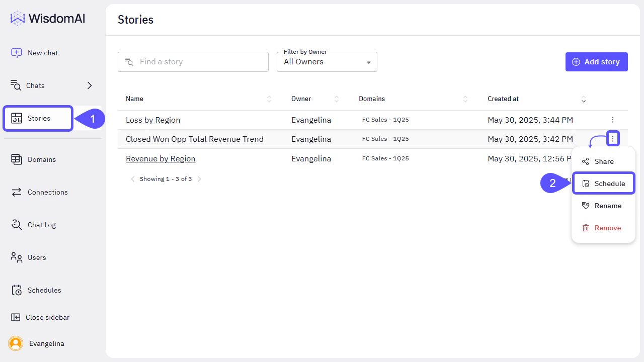Sort the Created at column

click(x=583, y=99)
